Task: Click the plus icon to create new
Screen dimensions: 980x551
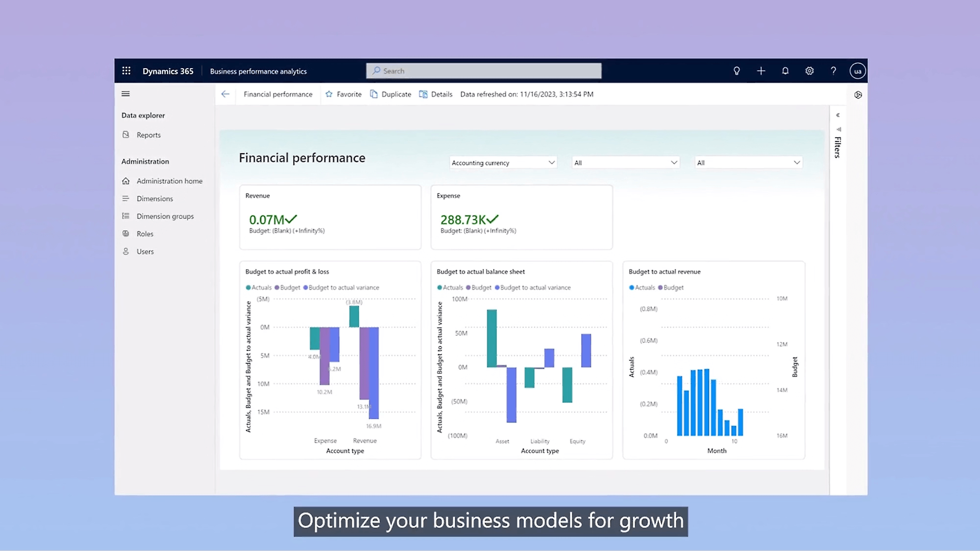Action: coord(761,71)
